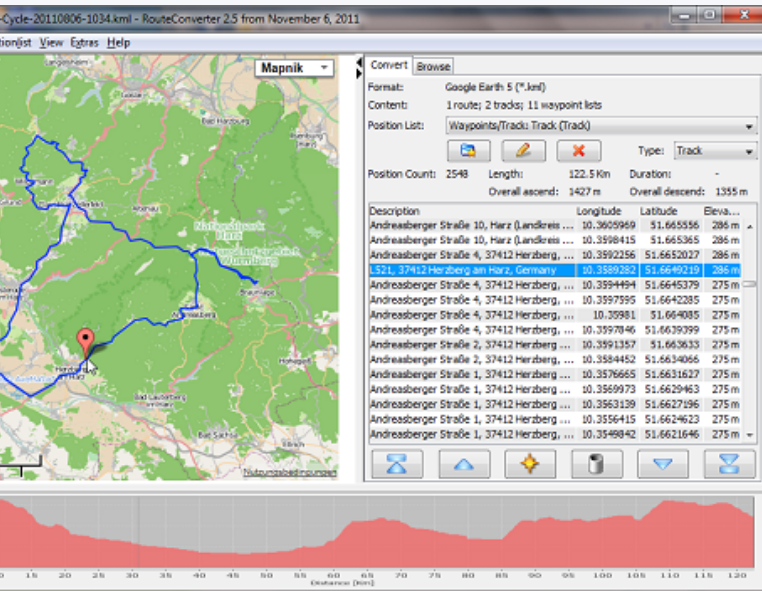762x591 pixels.
Task: Sort by the Longitude column header
Action: coord(599,212)
